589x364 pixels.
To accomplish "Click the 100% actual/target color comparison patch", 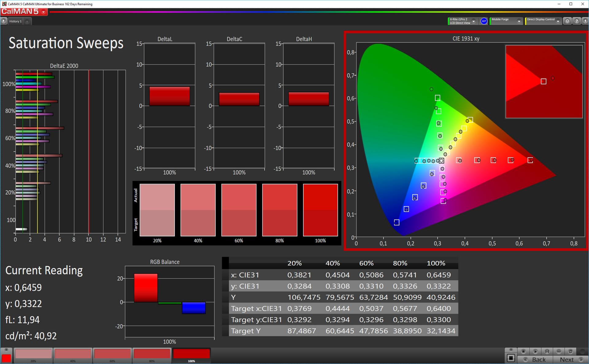I will tap(320, 210).
